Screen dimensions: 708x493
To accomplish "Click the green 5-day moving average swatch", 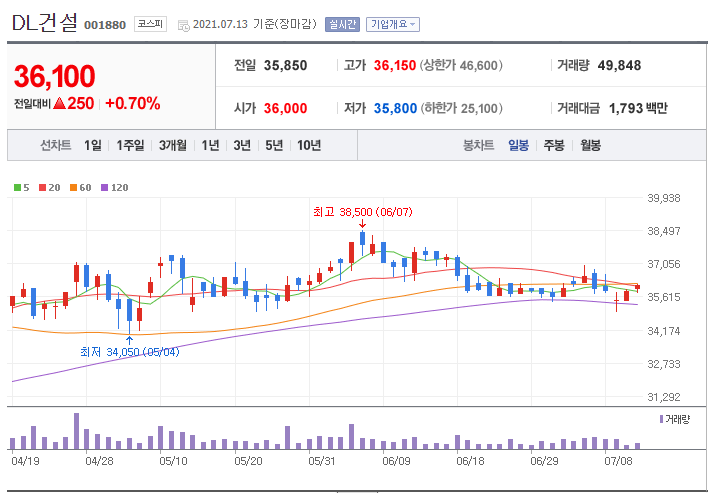I will tap(17, 187).
